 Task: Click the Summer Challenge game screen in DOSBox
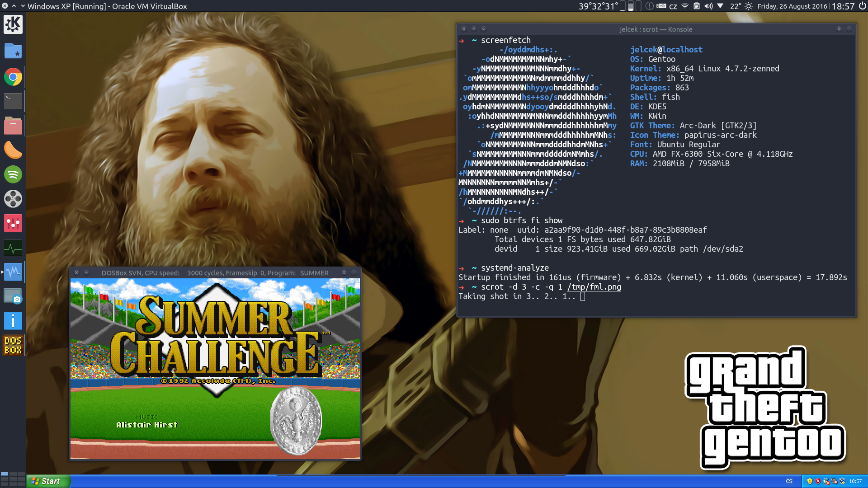(215, 369)
